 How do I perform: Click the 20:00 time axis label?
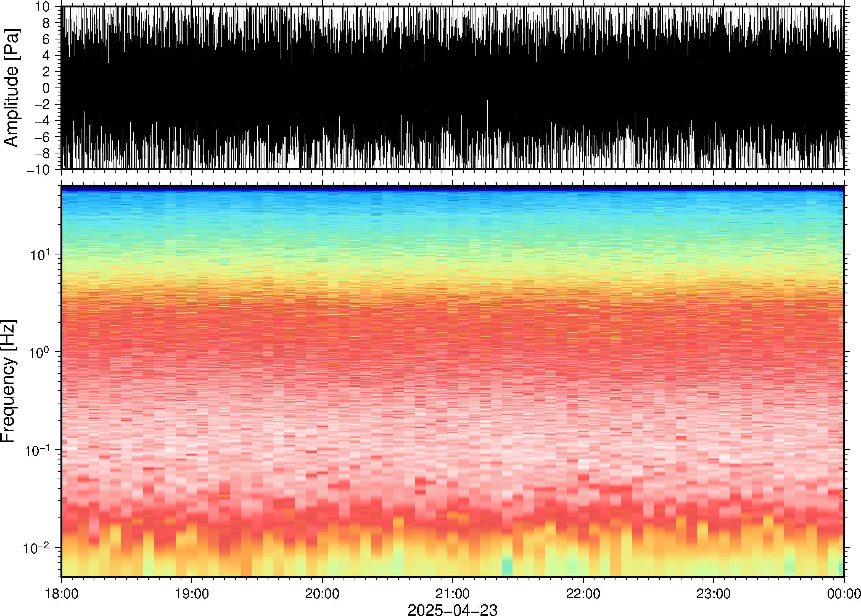[322, 594]
